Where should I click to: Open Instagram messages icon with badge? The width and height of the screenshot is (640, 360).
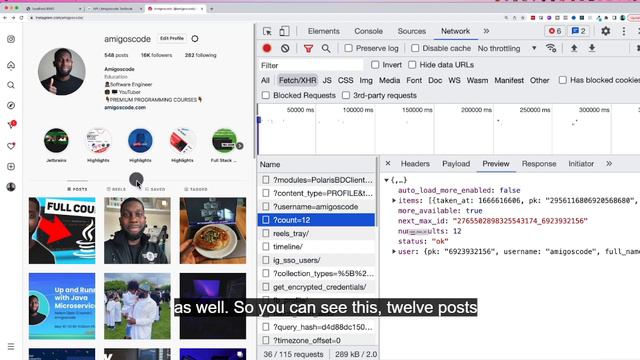click(11, 124)
